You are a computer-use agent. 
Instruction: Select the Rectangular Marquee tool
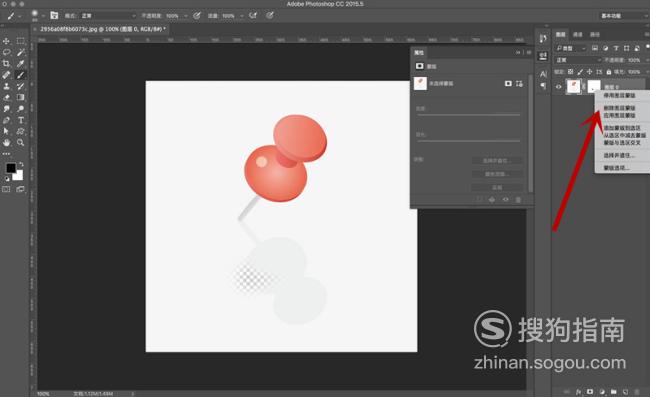20,41
